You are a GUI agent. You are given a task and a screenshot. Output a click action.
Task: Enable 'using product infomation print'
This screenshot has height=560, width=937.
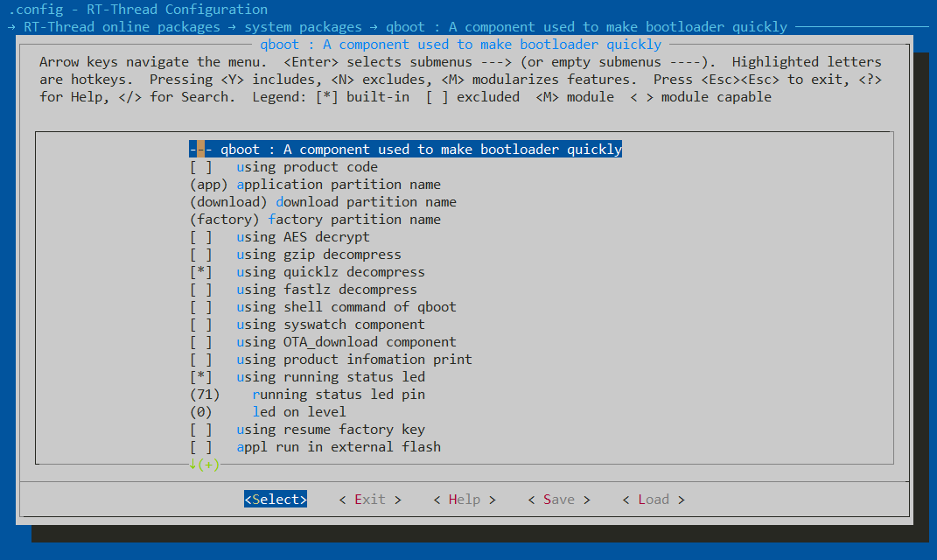[x=331, y=360]
